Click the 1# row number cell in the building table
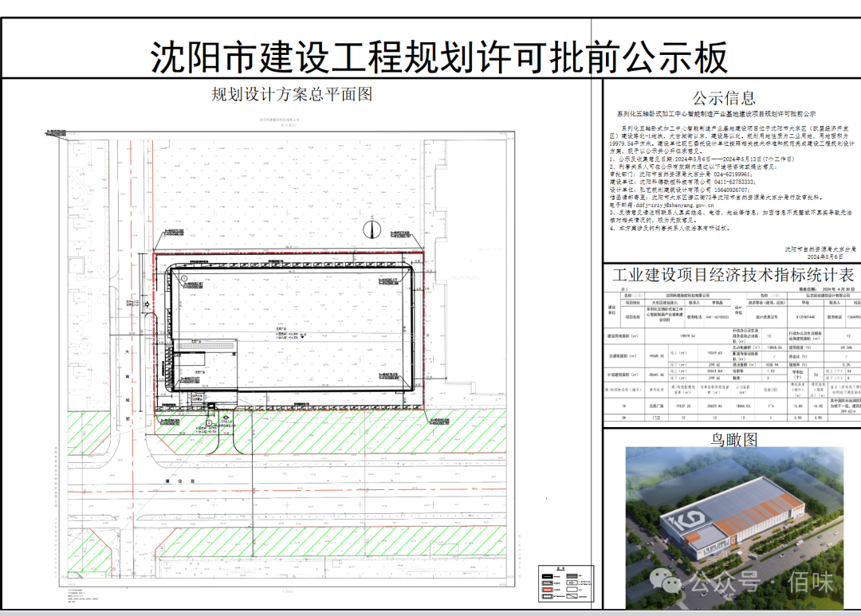This screenshot has height=616, width=861. pyautogui.click(x=623, y=406)
